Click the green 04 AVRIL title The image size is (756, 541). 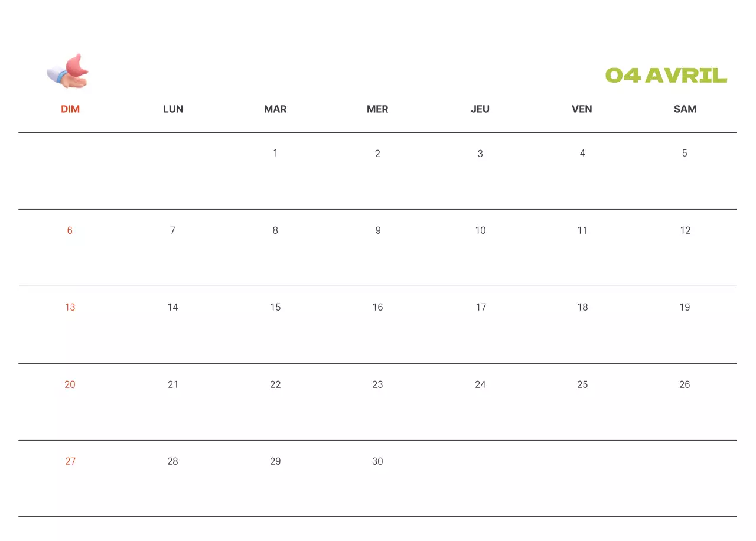click(666, 76)
